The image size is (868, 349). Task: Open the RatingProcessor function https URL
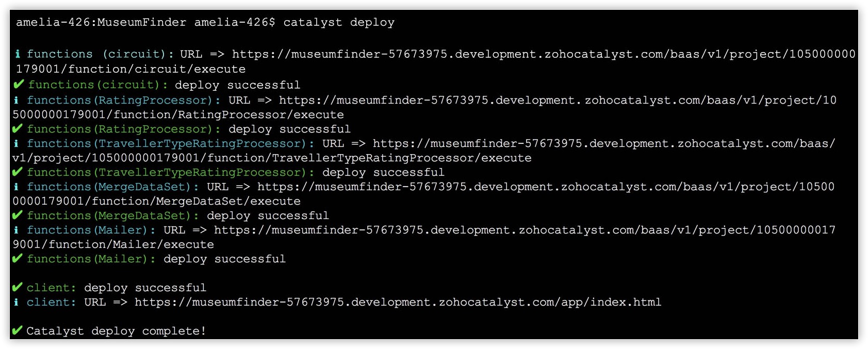(x=558, y=100)
